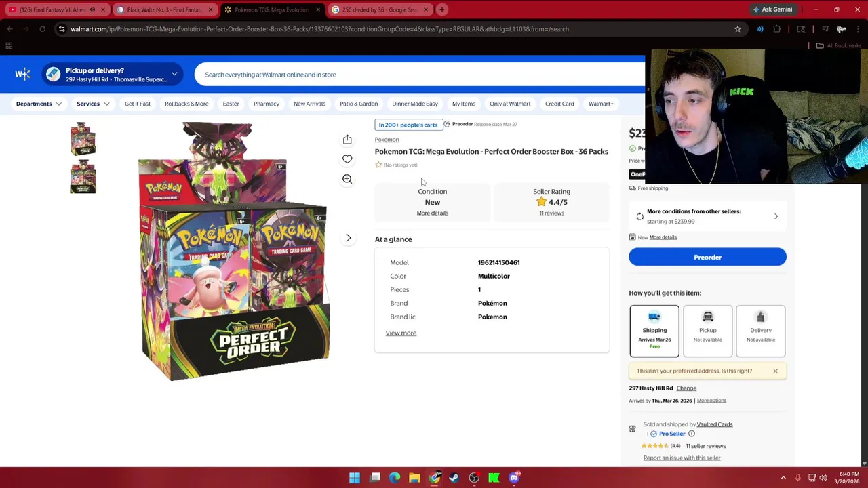
Task: Expand View more in At a glance
Action: pyautogui.click(x=401, y=333)
